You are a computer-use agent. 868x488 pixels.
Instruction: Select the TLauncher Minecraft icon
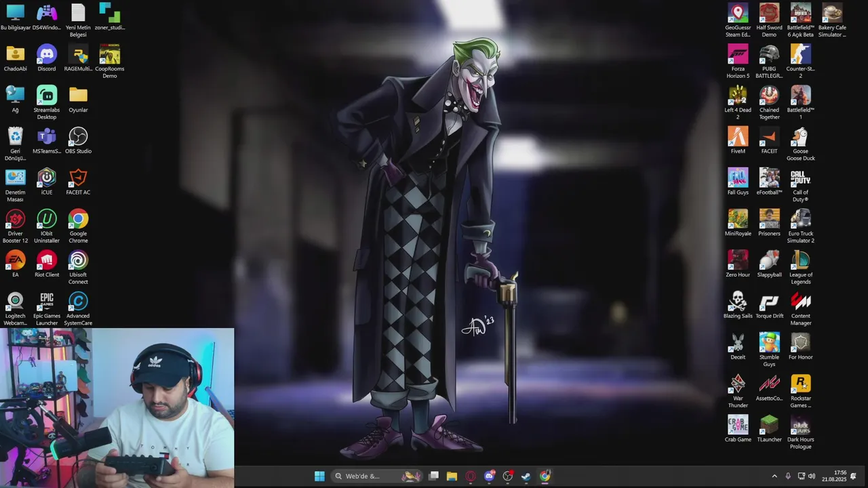(769, 430)
